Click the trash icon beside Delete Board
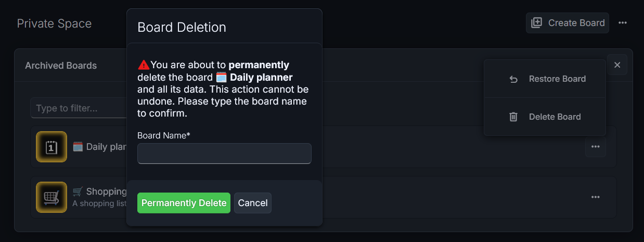This screenshot has width=644, height=242. (x=513, y=117)
